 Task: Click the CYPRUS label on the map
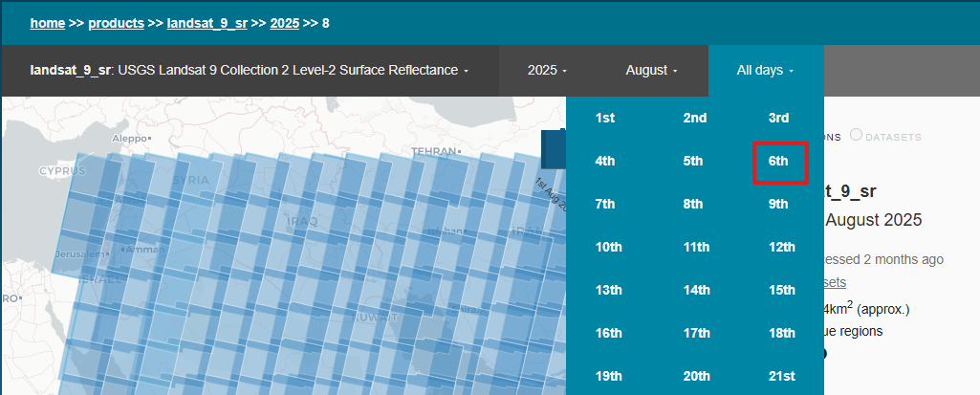62,171
